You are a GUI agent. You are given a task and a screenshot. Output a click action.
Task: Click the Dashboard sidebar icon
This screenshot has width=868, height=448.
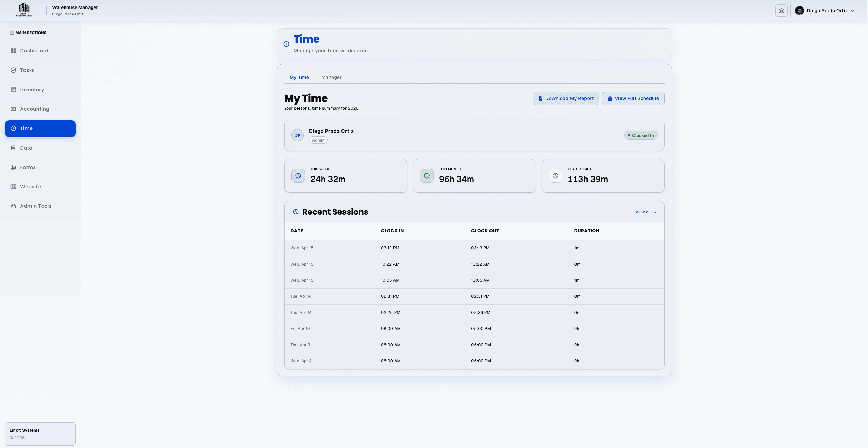pyautogui.click(x=13, y=51)
